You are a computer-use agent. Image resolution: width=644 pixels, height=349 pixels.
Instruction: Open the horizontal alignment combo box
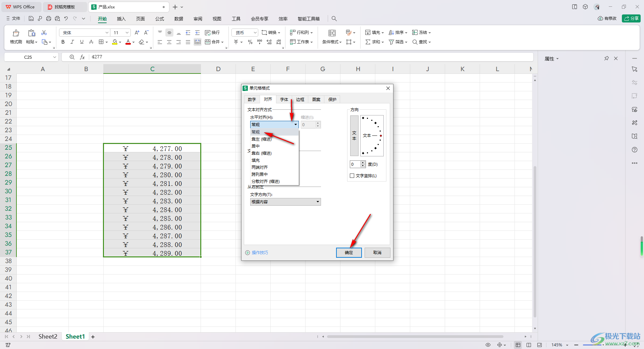274,124
